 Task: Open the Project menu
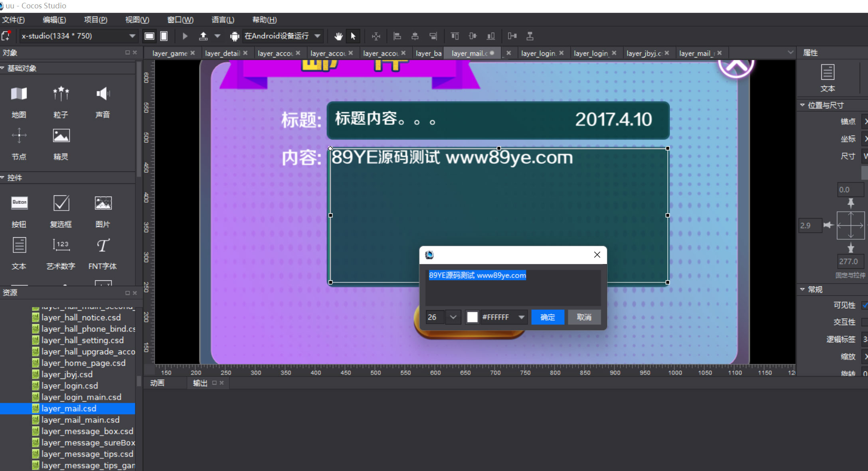click(95, 20)
